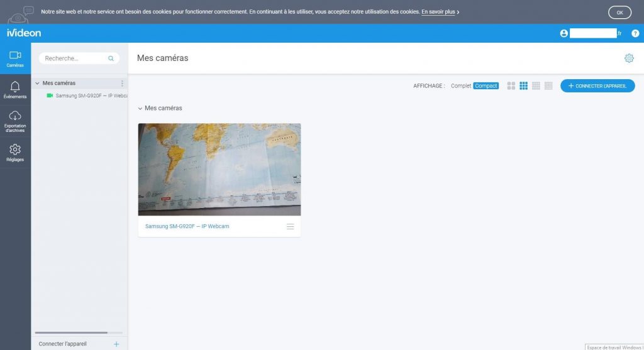This screenshot has height=350, width=644.
Task: Open the Caméras section in sidebar
Action: [x=15, y=59]
